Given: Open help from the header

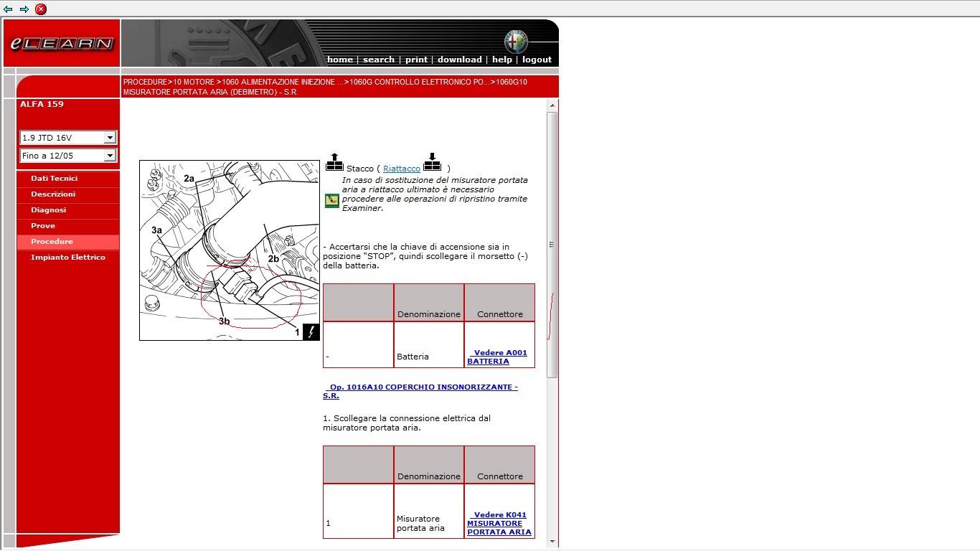Looking at the screenshot, I should (x=502, y=60).
